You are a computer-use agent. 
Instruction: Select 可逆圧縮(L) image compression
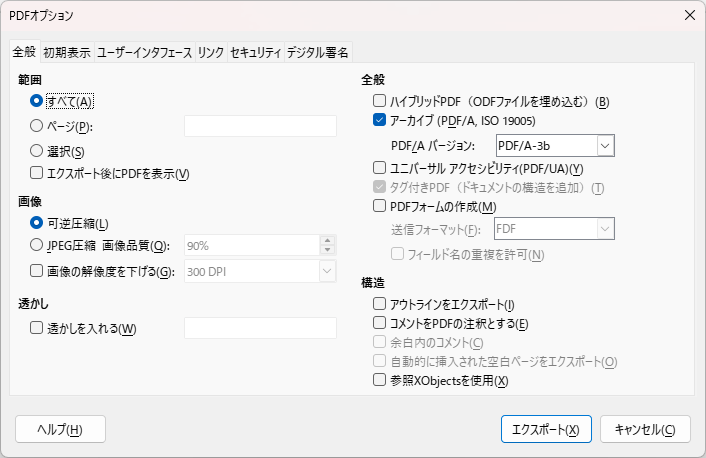36,223
